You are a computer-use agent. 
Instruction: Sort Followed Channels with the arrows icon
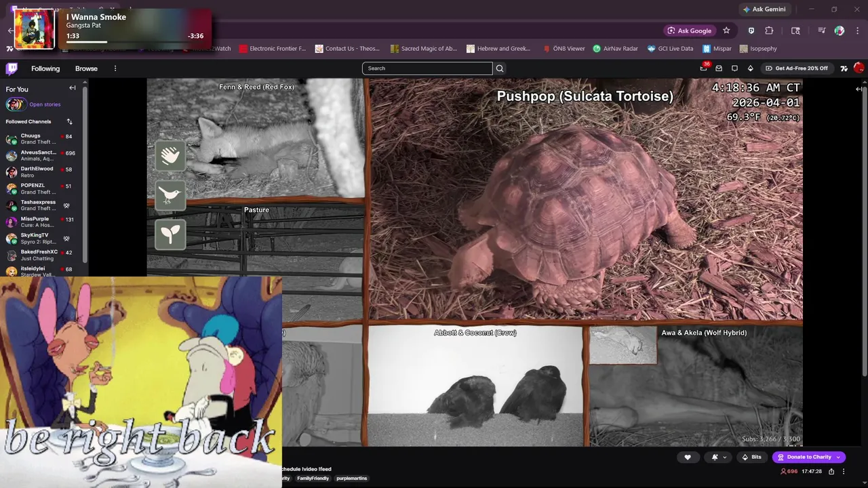click(69, 121)
